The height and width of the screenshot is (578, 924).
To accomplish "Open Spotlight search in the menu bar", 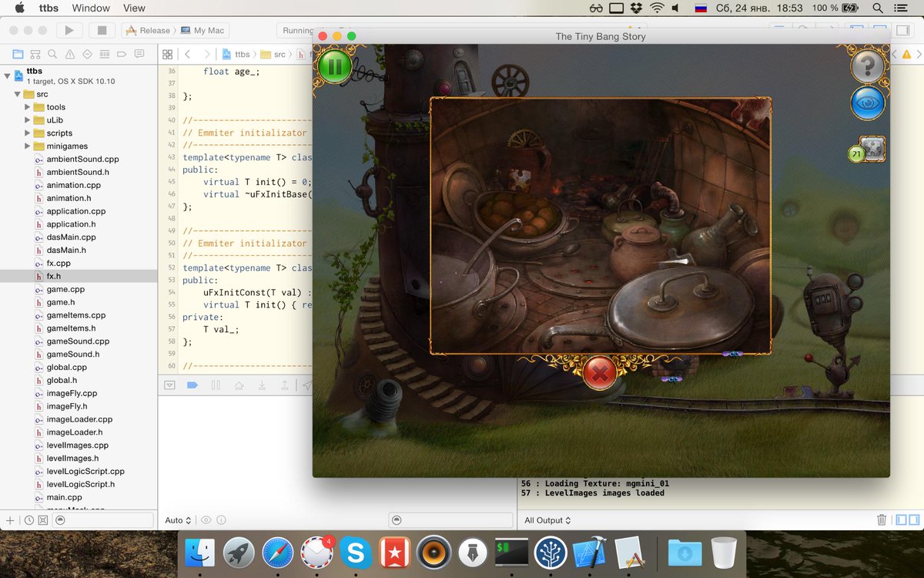I will point(877,8).
